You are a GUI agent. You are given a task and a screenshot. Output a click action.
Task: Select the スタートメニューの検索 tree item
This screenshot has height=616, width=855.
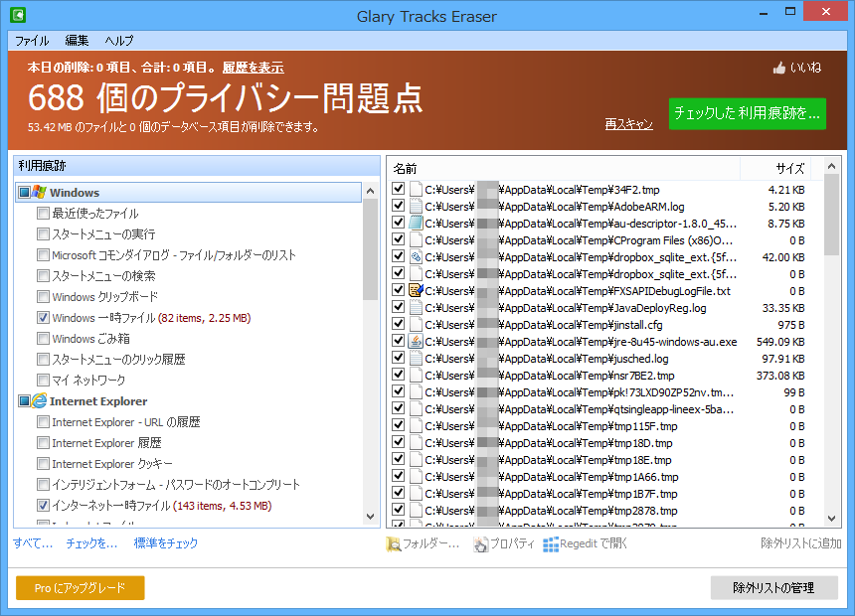pyautogui.click(x=103, y=276)
